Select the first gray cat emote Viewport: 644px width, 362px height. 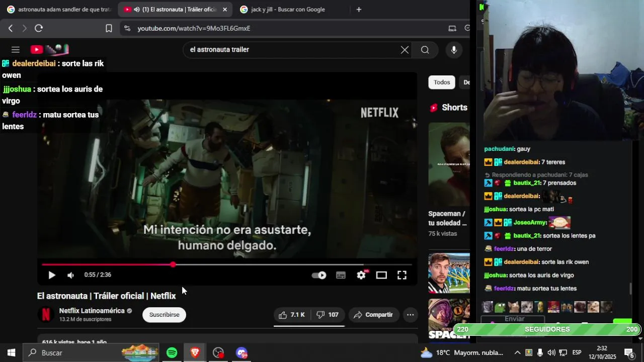[x=488, y=307]
